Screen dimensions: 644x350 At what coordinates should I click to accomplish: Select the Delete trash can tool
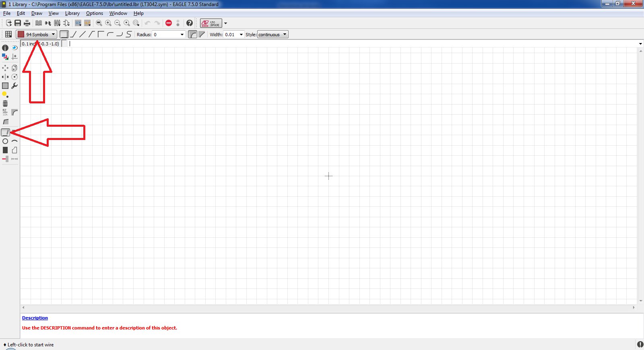[x=5, y=103]
